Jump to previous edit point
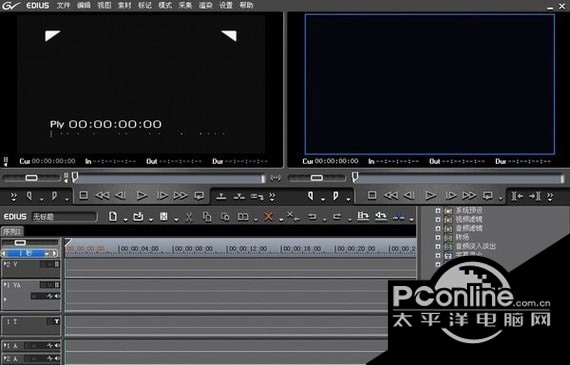This screenshot has width=570, height=365. tap(517, 196)
